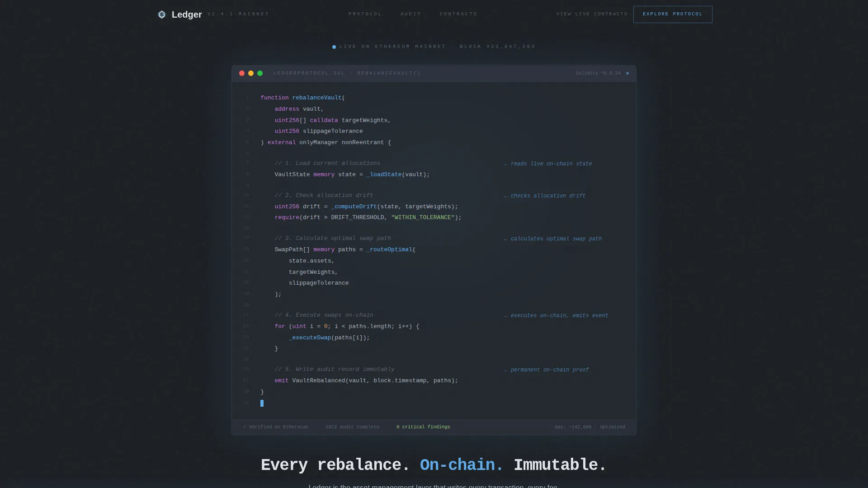Image resolution: width=868 pixels, height=488 pixels.
Task: Click the 'state.assets,' argument line
Action: tap(311, 261)
